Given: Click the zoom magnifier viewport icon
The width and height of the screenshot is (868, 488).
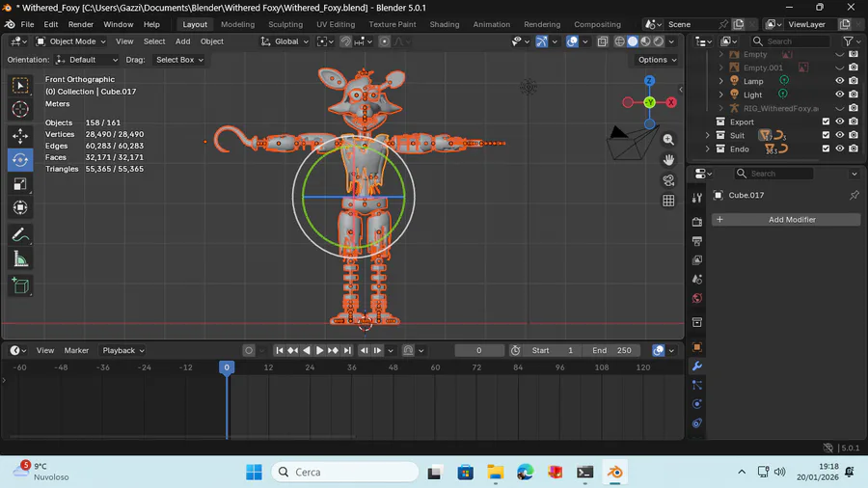Looking at the screenshot, I should tap(668, 140).
